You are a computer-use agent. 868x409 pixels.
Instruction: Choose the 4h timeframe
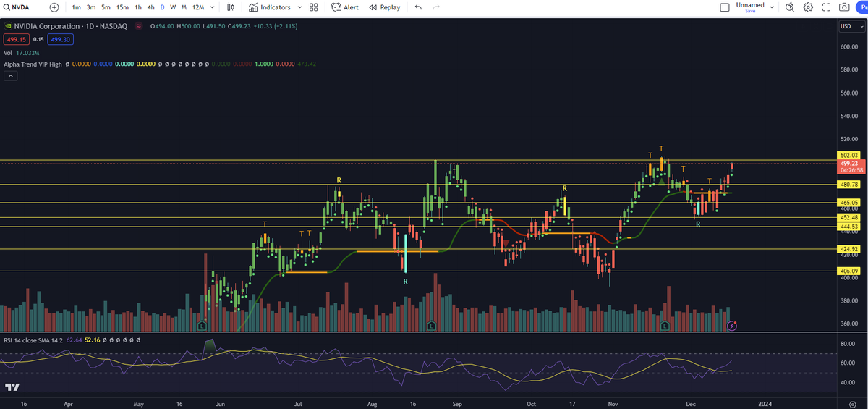(150, 7)
